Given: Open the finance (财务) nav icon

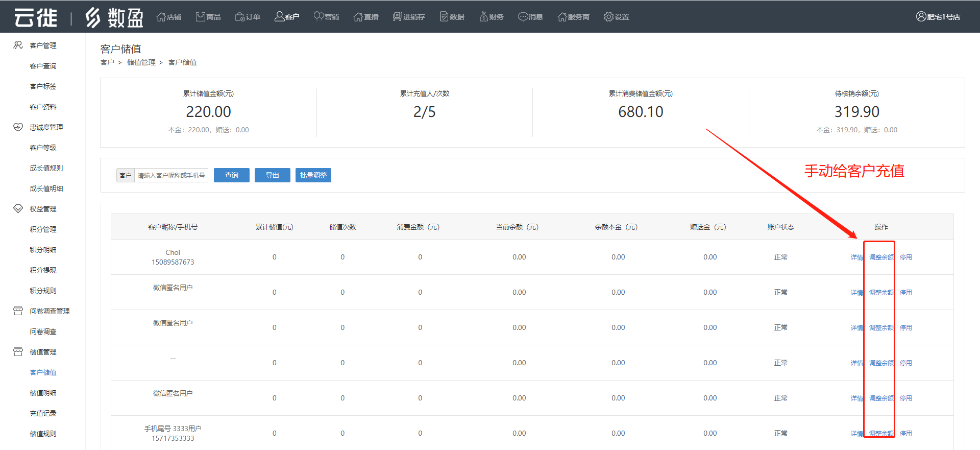Looking at the screenshot, I should 483,17.
